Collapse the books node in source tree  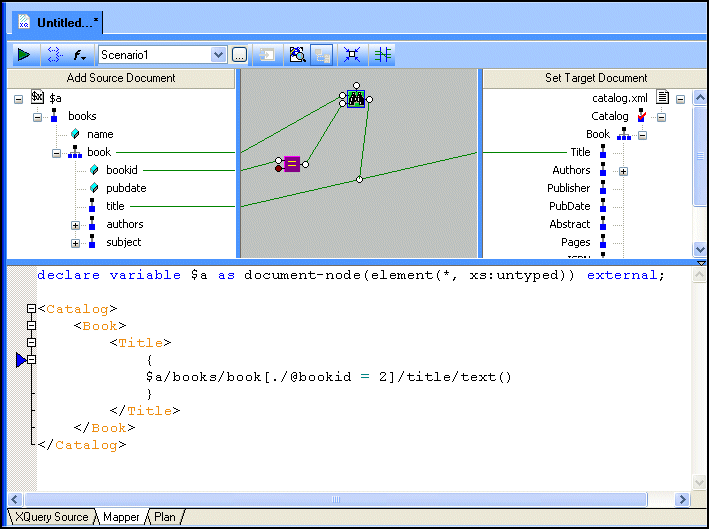[38, 117]
